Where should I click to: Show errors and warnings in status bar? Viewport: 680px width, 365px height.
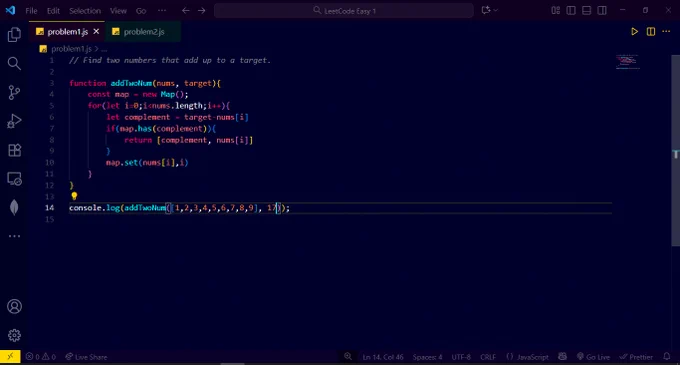41,357
